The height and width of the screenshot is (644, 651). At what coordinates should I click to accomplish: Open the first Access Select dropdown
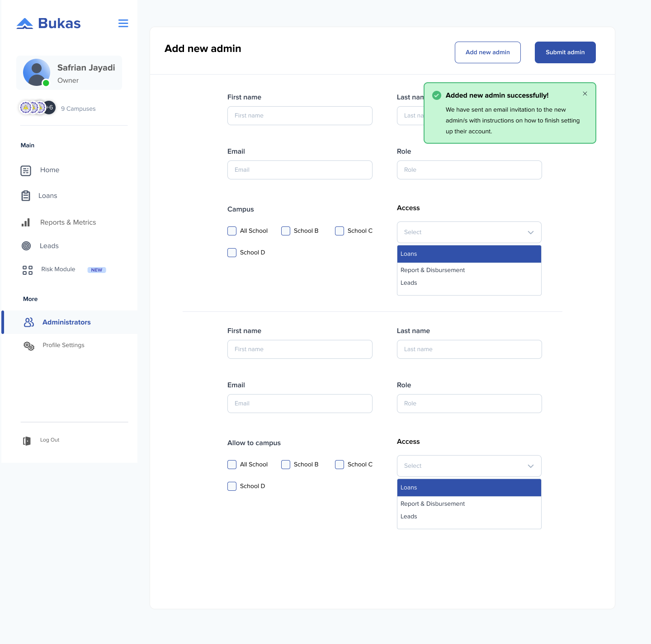click(469, 232)
